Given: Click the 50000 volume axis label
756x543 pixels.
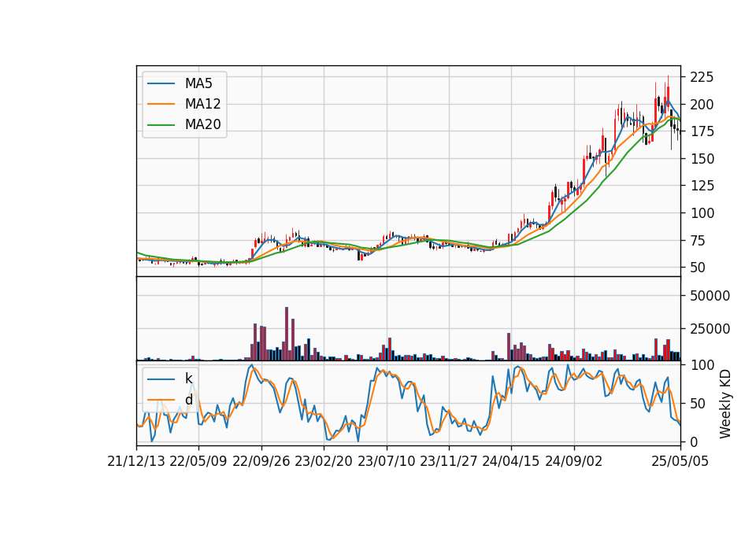Looking at the screenshot, I should pyautogui.click(x=710, y=296).
